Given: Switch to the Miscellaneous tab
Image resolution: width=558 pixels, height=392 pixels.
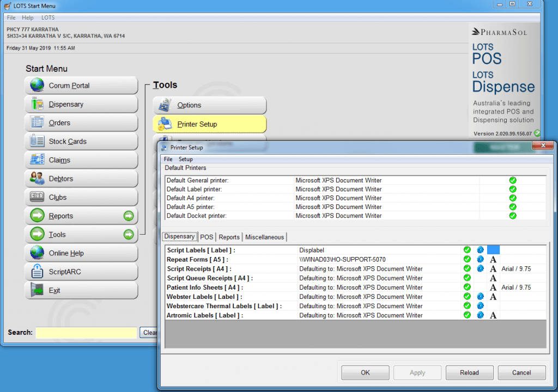Looking at the screenshot, I should [264, 237].
